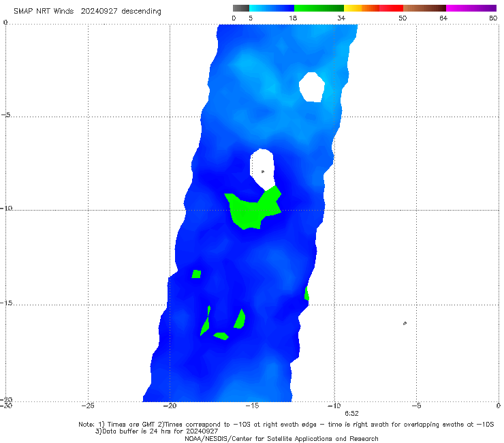
Task: Click the small green square near 13.5S 18W
Action: click(x=196, y=274)
